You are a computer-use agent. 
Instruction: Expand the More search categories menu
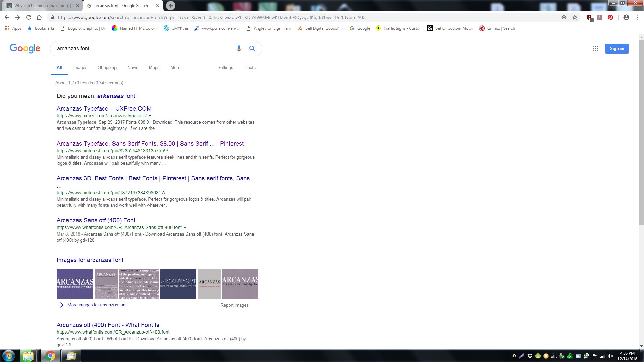175,67
